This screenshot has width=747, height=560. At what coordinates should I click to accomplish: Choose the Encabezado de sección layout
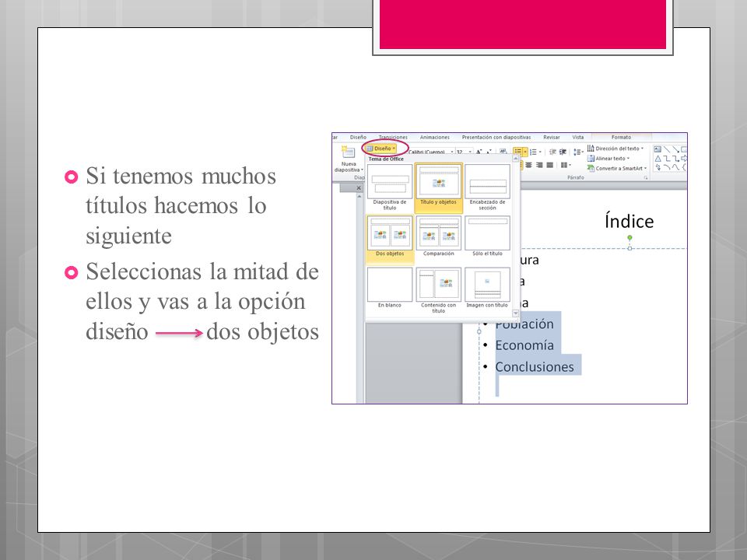click(487, 187)
